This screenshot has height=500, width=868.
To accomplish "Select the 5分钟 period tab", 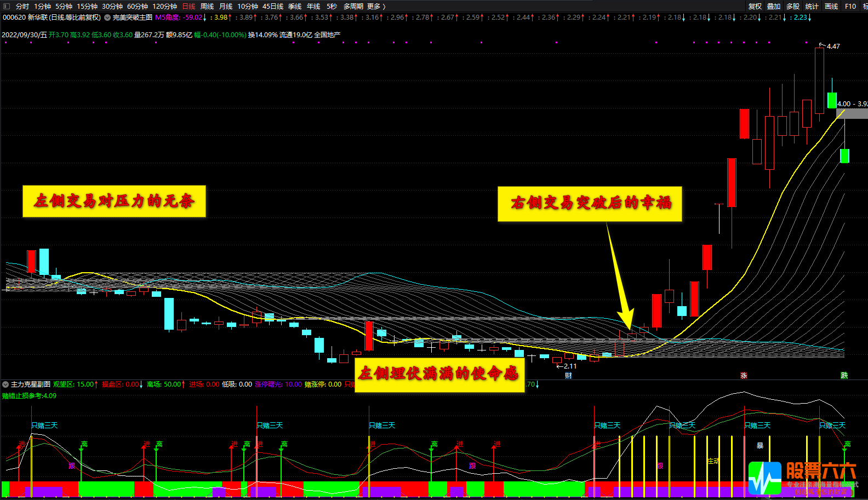I will pyautogui.click(x=64, y=6).
